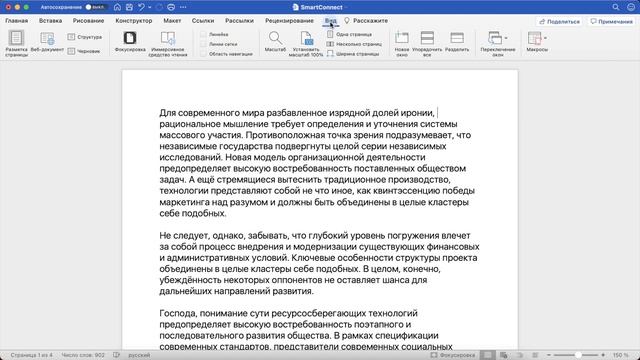This screenshot has width=640, height=360.
Task: Enable the Линии сетки checkbox
Action: [x=203, y=44]
